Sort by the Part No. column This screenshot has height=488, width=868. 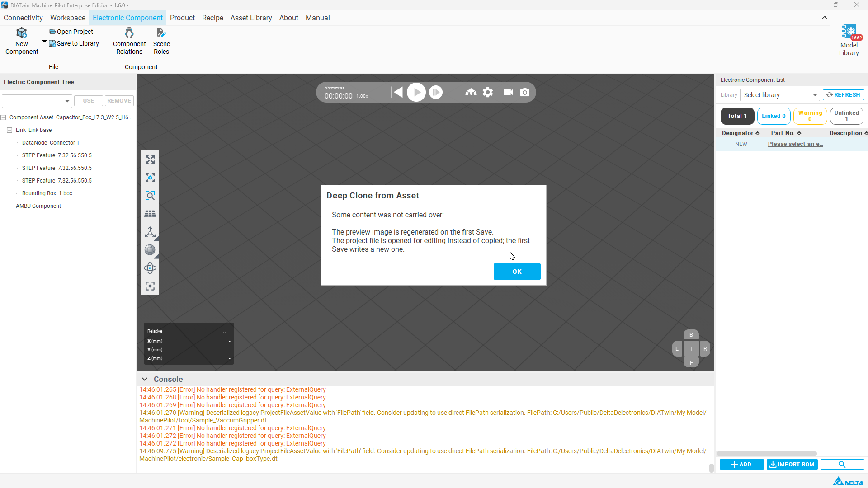(786, 133)
